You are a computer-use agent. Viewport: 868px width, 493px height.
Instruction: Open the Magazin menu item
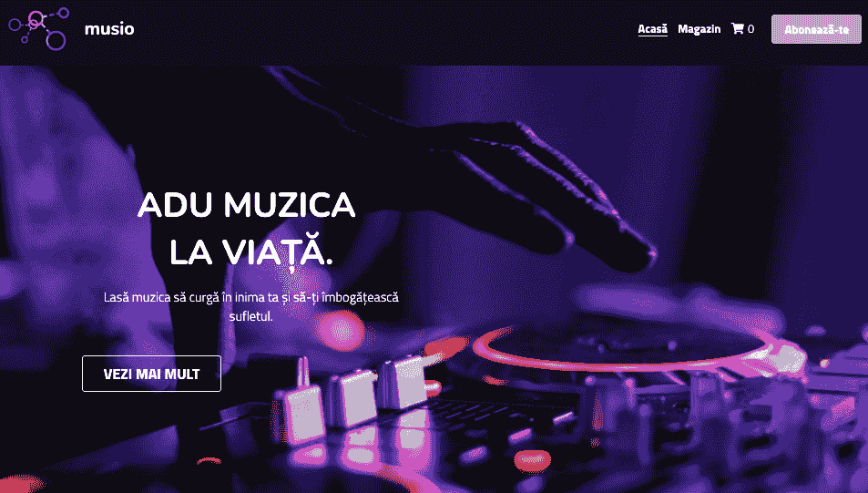click(700, 29)
